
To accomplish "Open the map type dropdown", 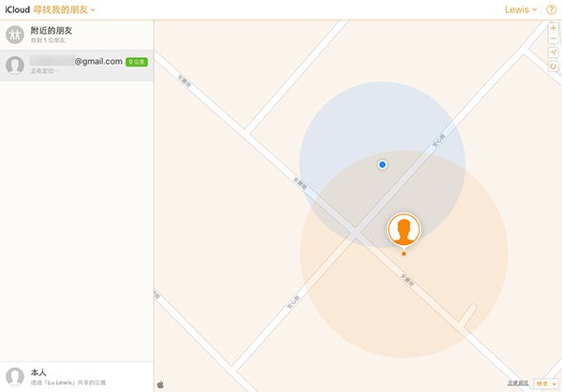I will 546,384.
